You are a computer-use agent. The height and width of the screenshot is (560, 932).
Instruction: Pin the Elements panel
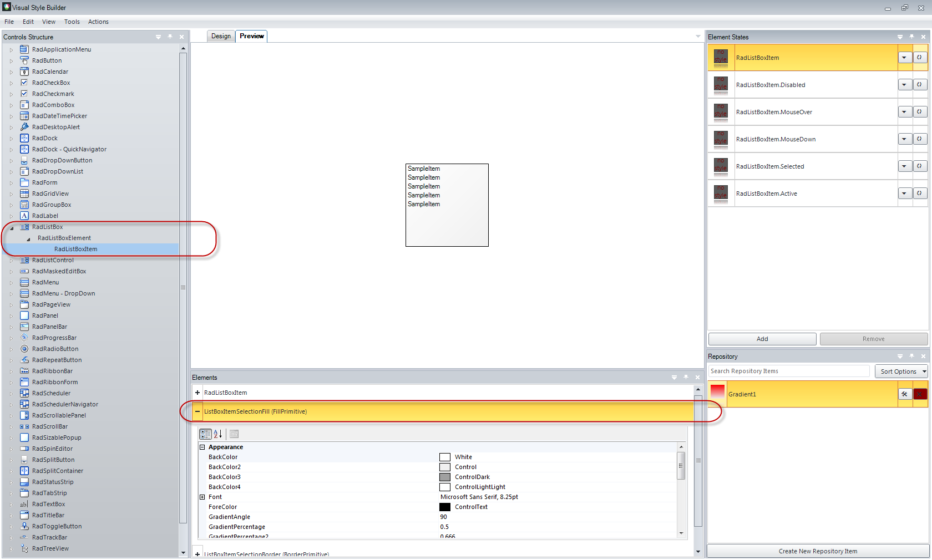pos(686,377)
